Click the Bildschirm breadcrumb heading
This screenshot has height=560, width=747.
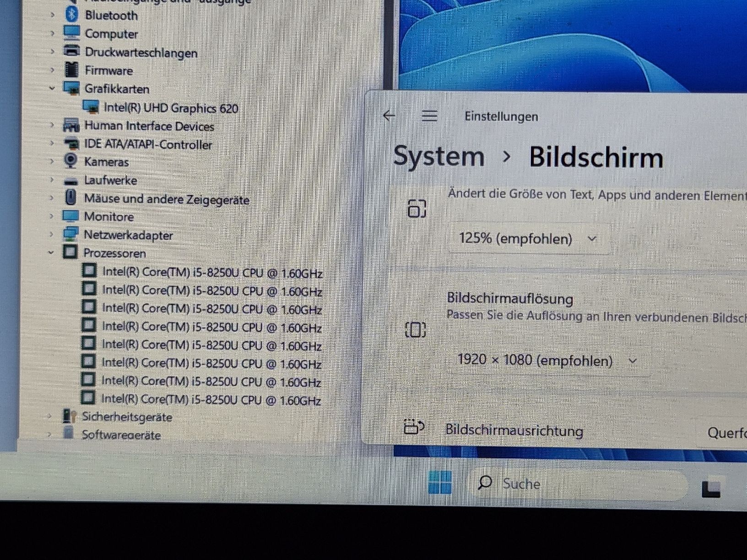click(x=596, y=157)
